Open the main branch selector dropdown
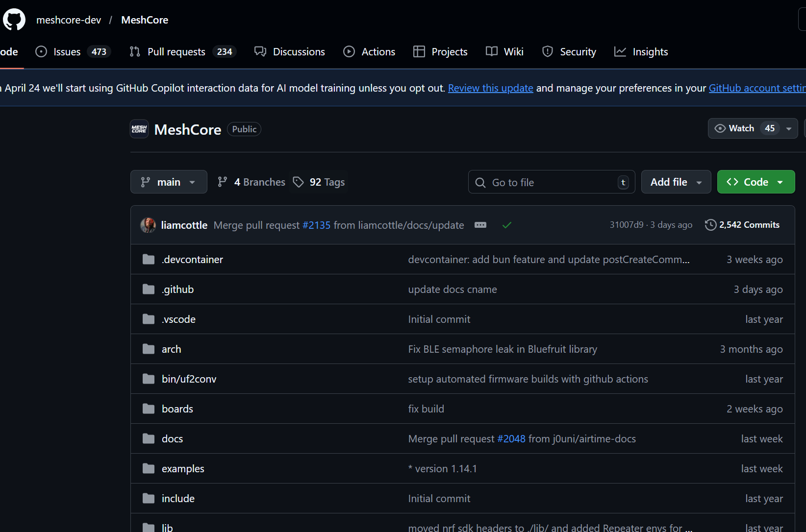 pyautogui.click(x=169, y=182)
